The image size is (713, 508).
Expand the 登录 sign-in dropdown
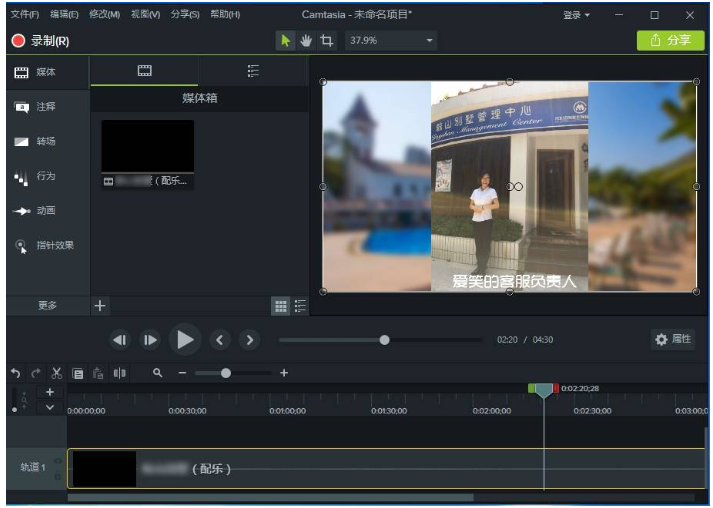576,15
